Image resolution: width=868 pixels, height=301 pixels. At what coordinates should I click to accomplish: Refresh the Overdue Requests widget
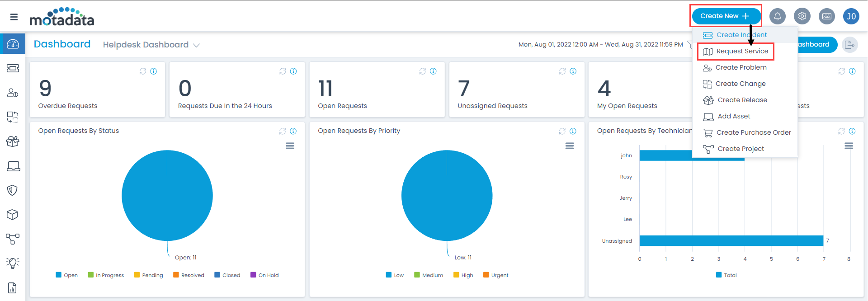143,71
